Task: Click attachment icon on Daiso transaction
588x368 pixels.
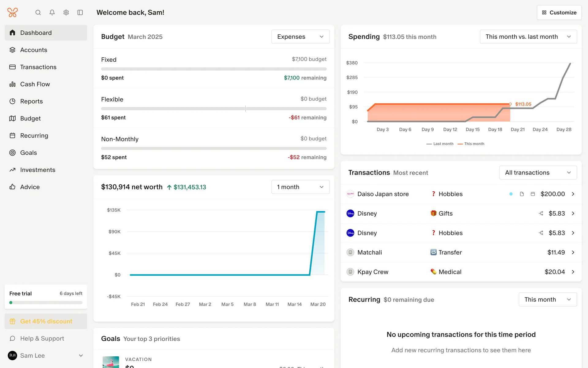Action: tap(522, 194)
